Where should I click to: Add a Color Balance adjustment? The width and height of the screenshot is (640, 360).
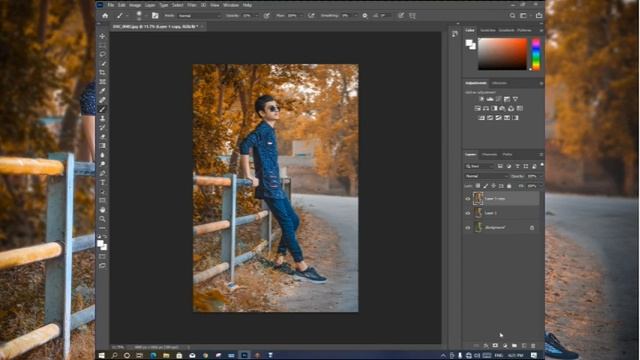pos(486,109)
